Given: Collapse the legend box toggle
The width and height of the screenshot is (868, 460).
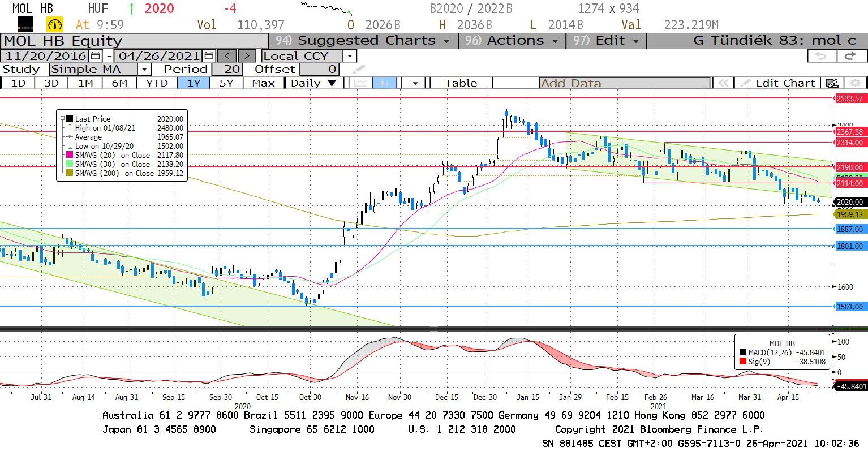Looking at the screenshot, I should pyautogui.click(x=62, y=119).
